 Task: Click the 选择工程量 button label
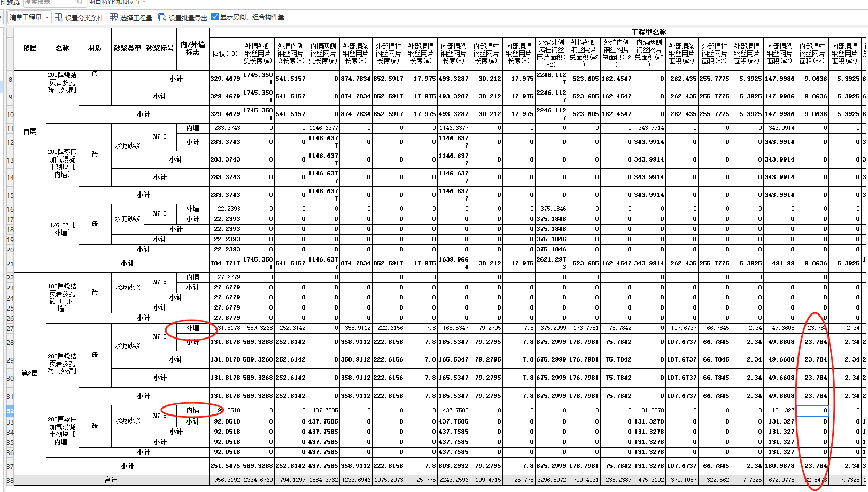(x=136, y=18)
